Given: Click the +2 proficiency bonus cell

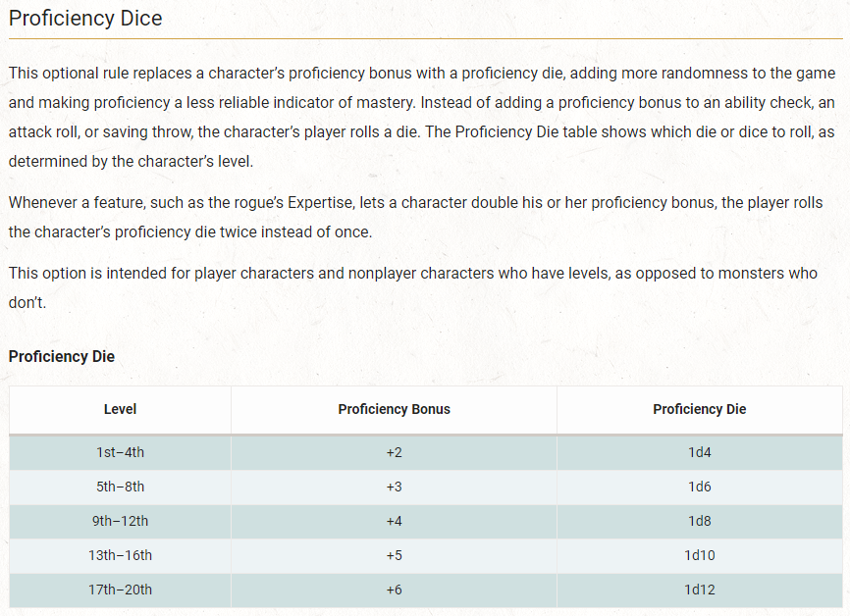Looking at the screenshot, I should [395, 452].
